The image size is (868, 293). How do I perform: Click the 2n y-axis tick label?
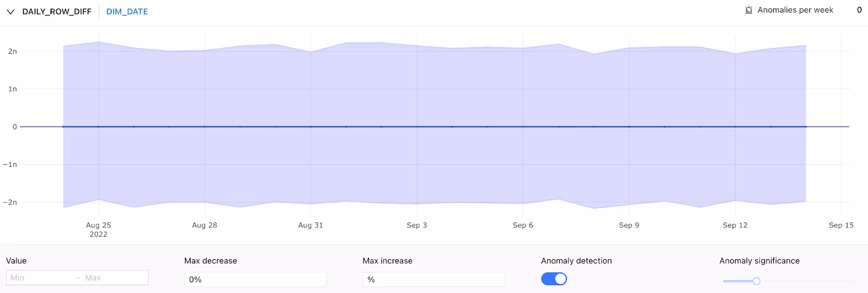tap(12, 52)
